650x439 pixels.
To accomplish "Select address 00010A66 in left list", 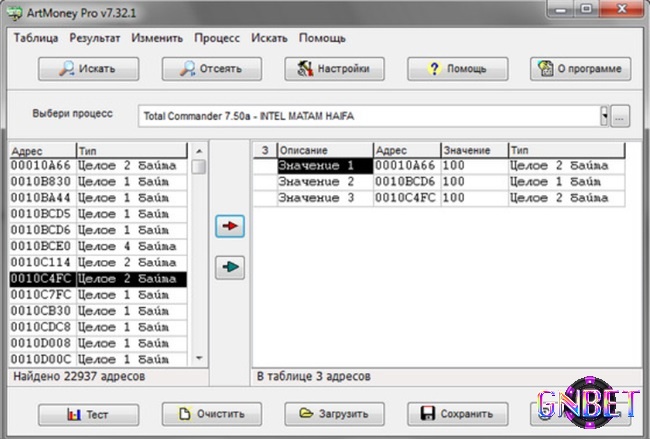I will point(98,166).
